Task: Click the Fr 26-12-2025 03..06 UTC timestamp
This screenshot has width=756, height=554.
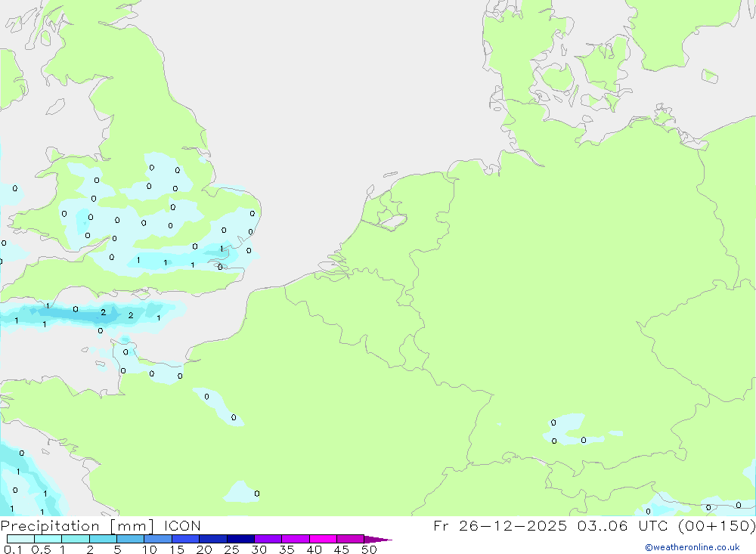Action: click(x=594, y=526)
